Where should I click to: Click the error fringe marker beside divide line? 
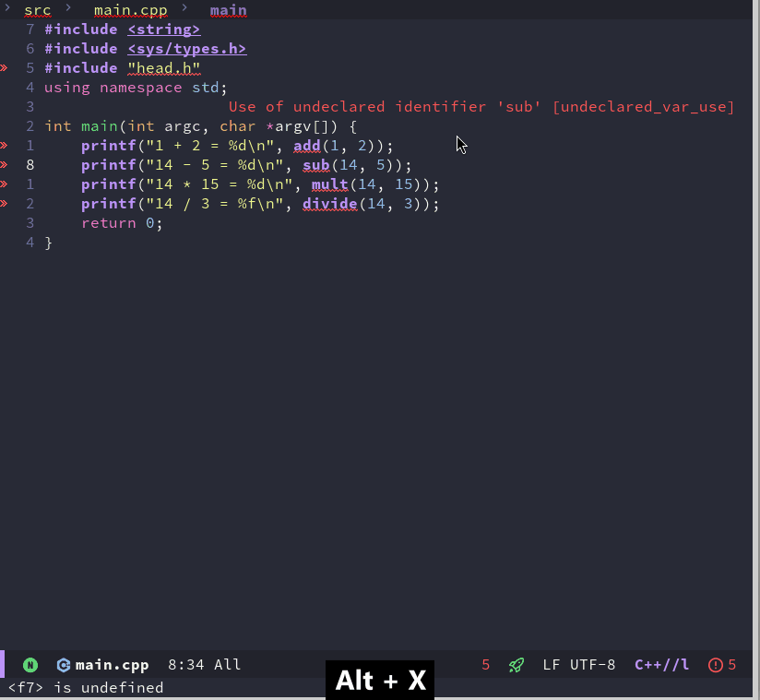[x=4, y=204]
